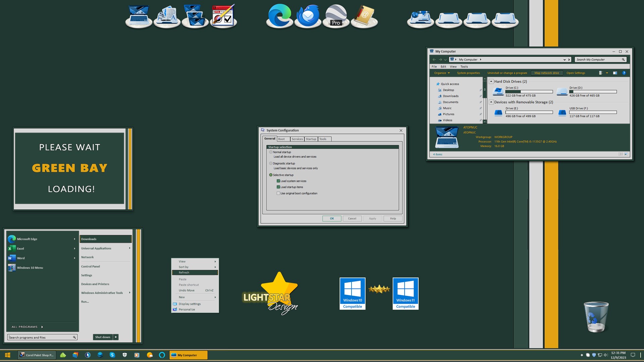Select the Normal startup radio button
The width and height of the screenshot is (644, 362).
271,152
